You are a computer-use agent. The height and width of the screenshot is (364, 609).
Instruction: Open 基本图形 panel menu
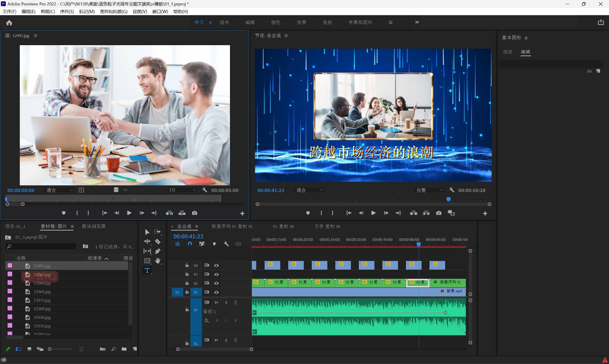[526, 38]
